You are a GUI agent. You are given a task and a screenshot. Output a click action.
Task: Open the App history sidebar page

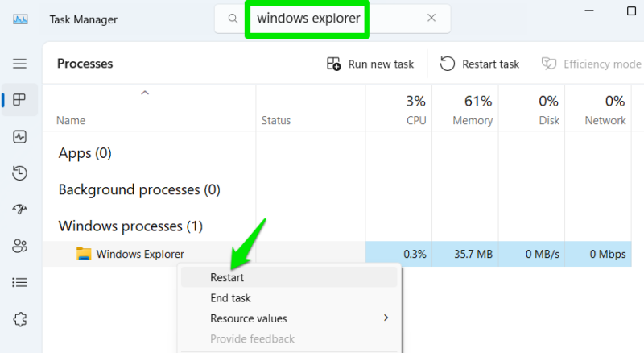pos(19,172)
